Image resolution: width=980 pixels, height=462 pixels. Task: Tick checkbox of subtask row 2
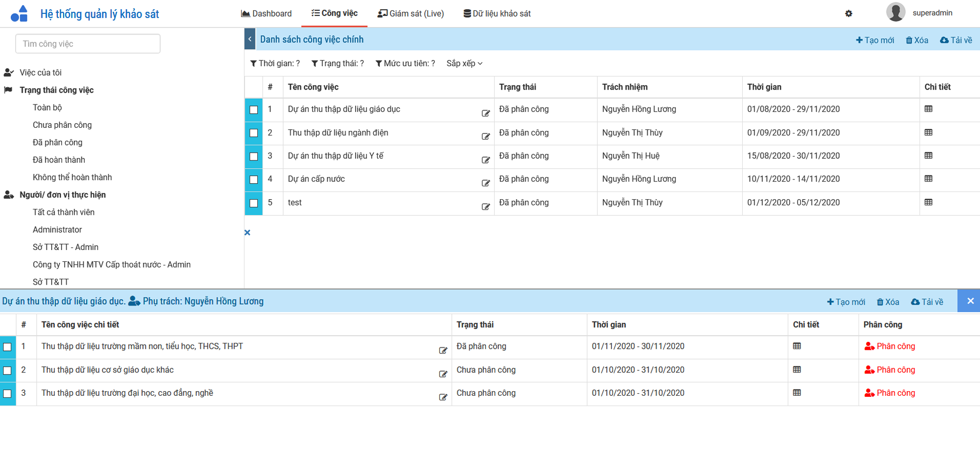click(8, 370)
